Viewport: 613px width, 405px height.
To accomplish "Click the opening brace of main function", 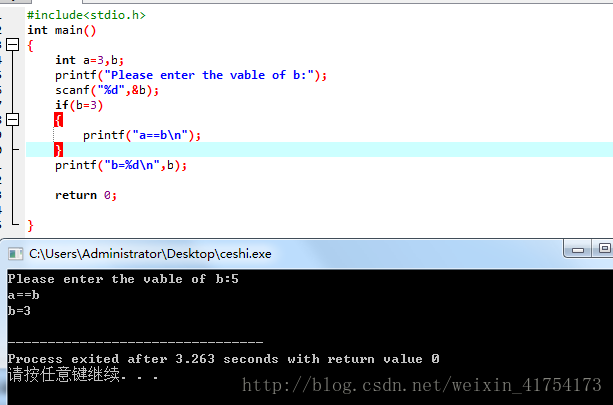I will pos(30,46).
